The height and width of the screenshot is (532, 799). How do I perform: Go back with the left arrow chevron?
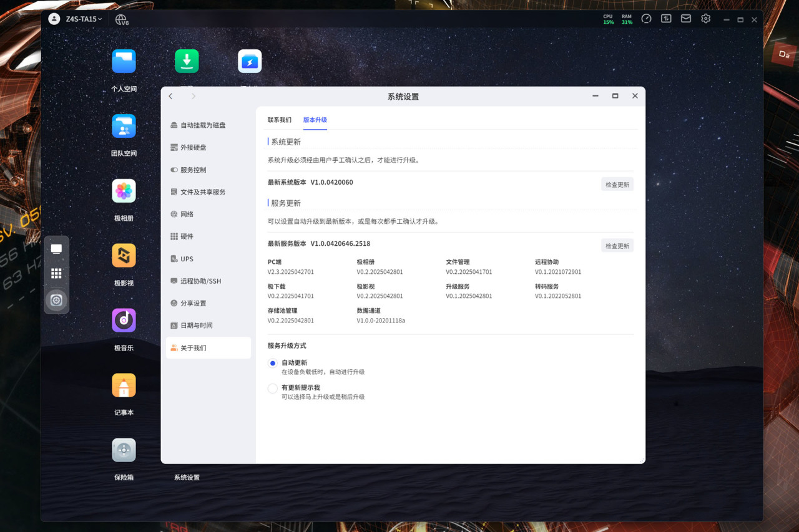point(171,96)
